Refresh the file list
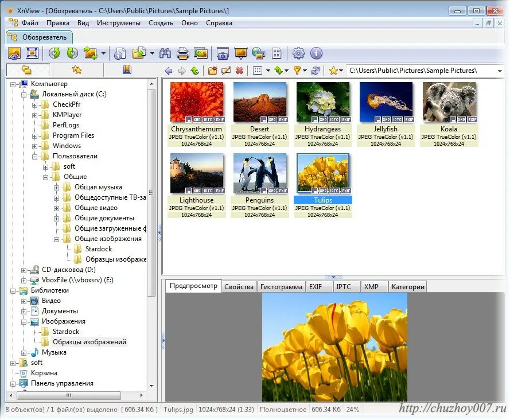The width and height of the screenshot is (510, 420). pos(316,70)
